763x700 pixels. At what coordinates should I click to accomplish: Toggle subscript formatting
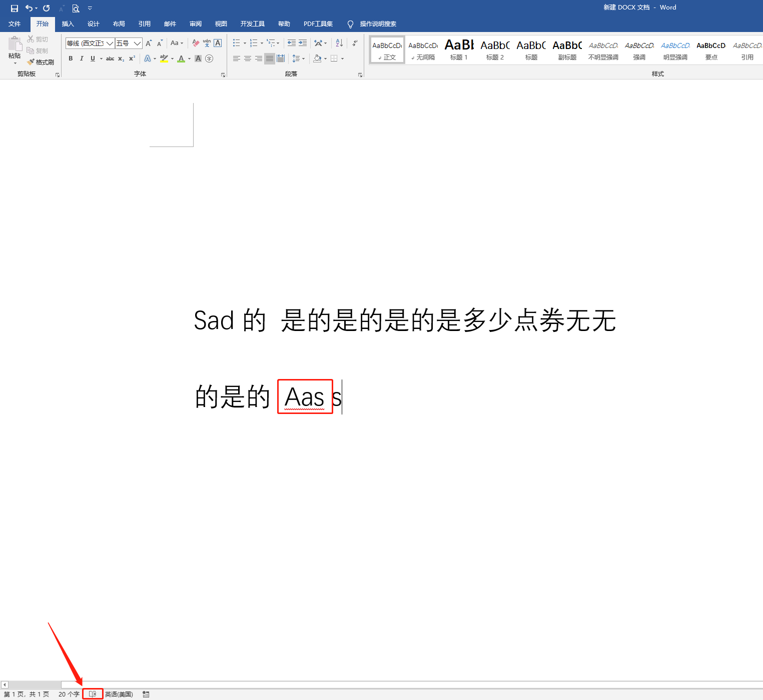point(121,58)
